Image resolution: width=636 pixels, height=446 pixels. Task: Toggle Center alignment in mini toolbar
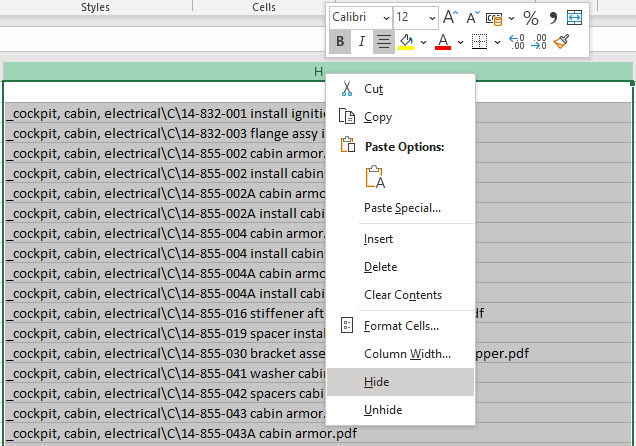click(x=383, y=42)
